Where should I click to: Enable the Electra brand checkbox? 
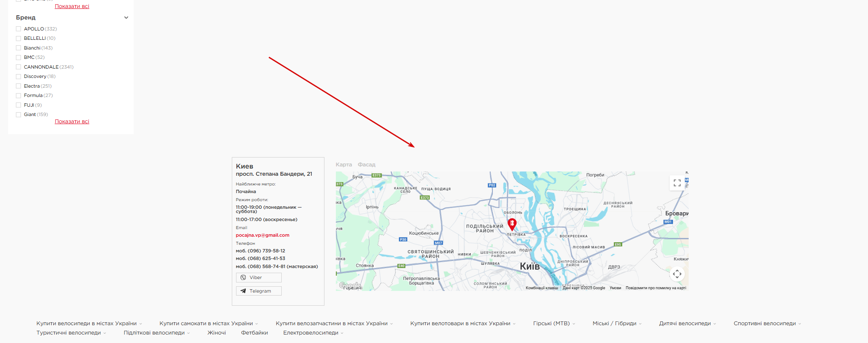click(18, 86)
